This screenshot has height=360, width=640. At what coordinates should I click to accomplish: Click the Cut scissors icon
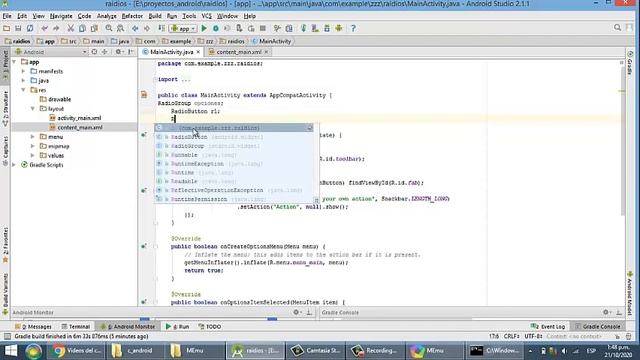pyautogui.click(x=71, y=28)
